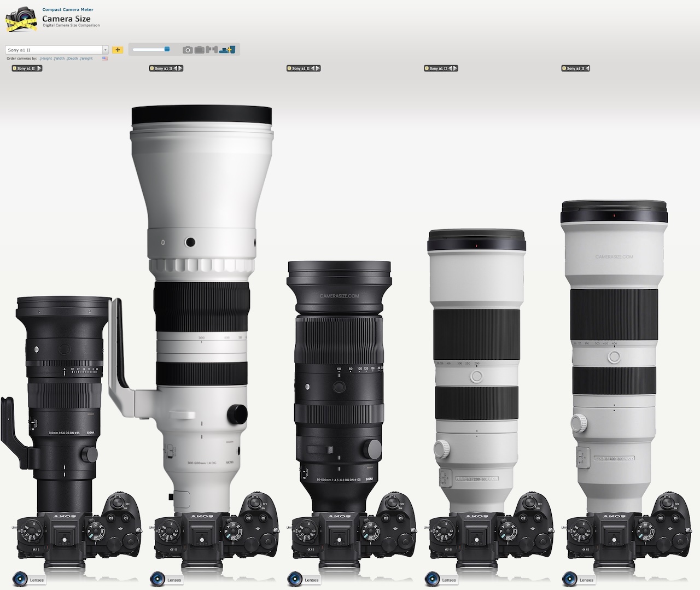This screenshot has width=700, height=590.
Task: Adjust the camera size zoom slider
Action: point(151,49)
